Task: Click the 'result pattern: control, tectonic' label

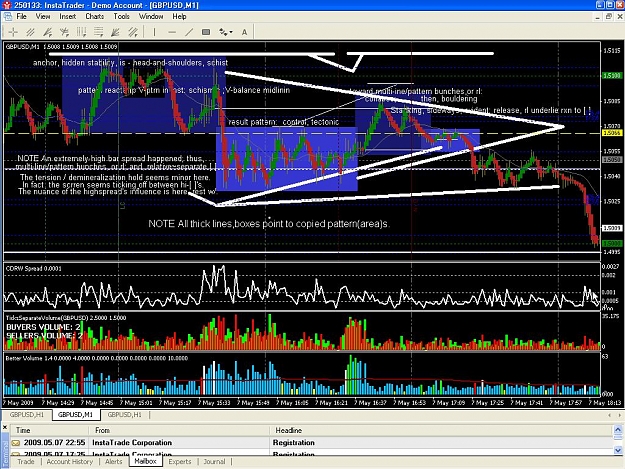Action: click(283, 122)
